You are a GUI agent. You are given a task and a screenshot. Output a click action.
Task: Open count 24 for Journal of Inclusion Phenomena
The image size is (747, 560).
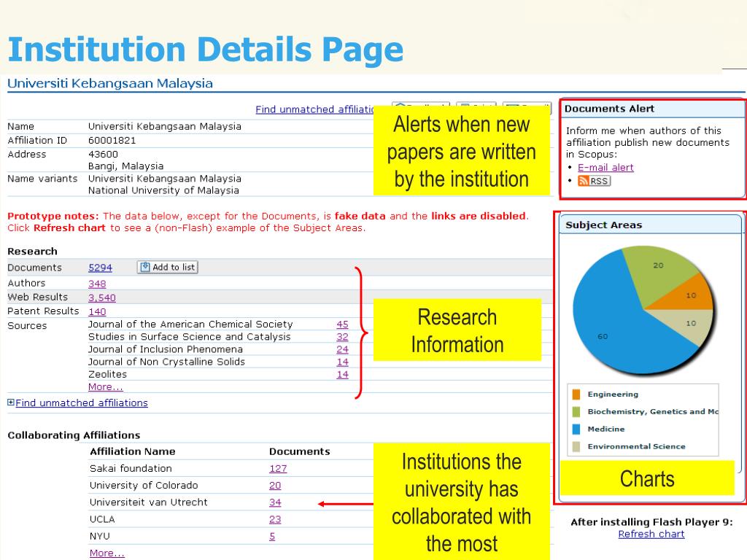(x=342, y=349)
